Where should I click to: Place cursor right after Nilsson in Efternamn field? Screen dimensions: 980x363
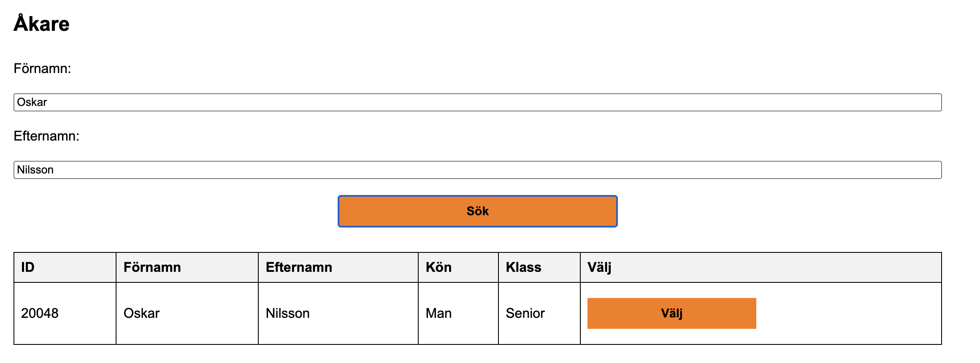coord(54,170)
